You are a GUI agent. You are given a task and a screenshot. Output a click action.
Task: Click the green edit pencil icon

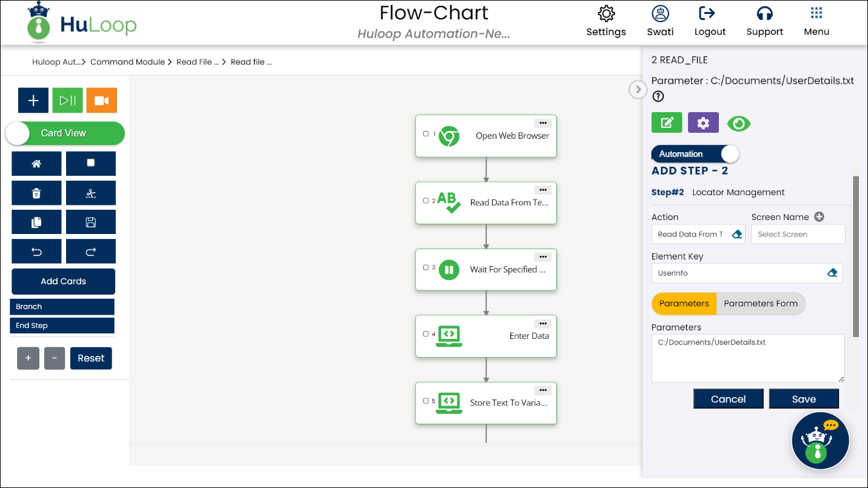click(x=667, y=123)
